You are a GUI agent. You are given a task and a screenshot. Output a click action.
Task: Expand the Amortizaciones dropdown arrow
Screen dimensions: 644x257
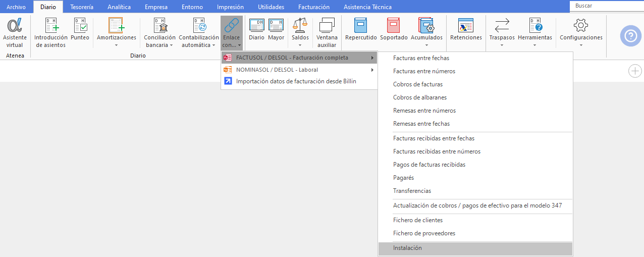[117, 45]
